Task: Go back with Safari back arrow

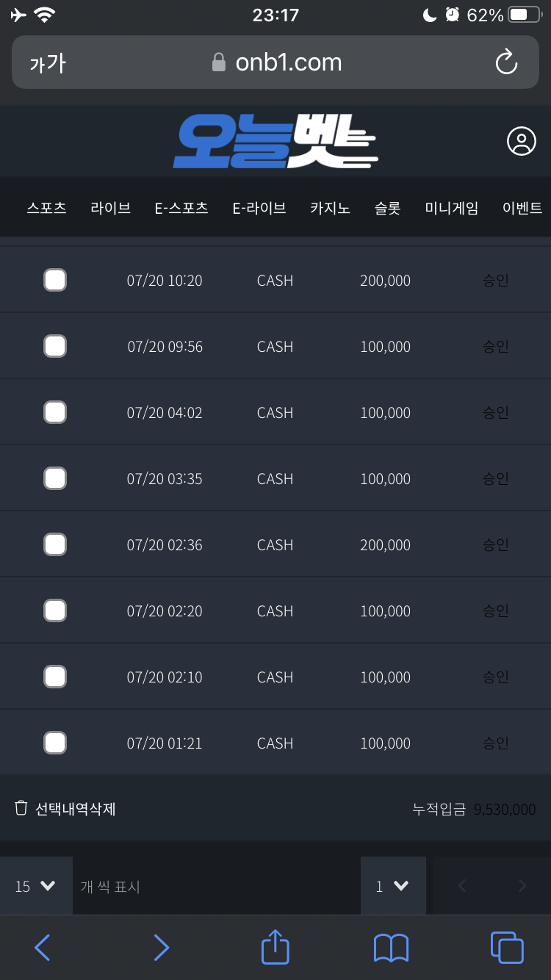Action: pos(43,948)
